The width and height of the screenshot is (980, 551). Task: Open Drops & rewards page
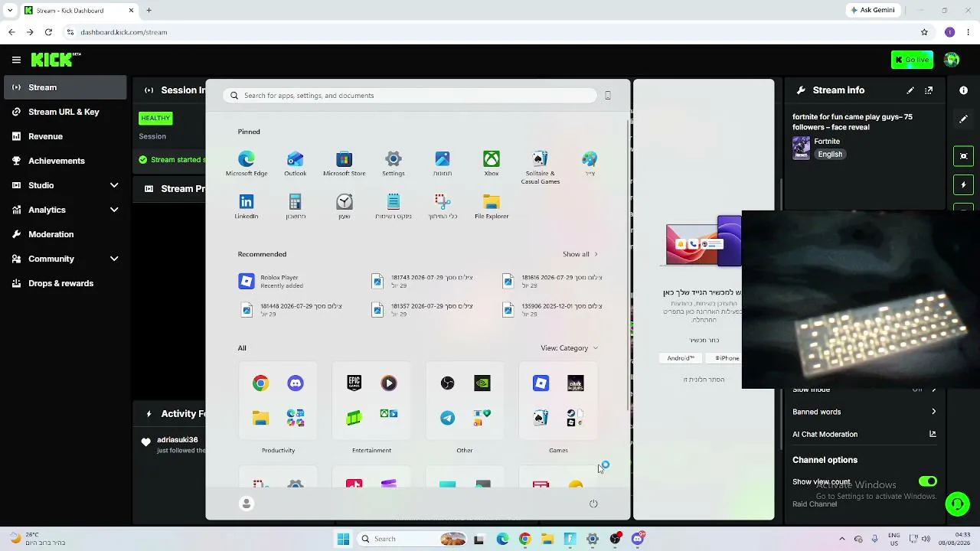65,283
